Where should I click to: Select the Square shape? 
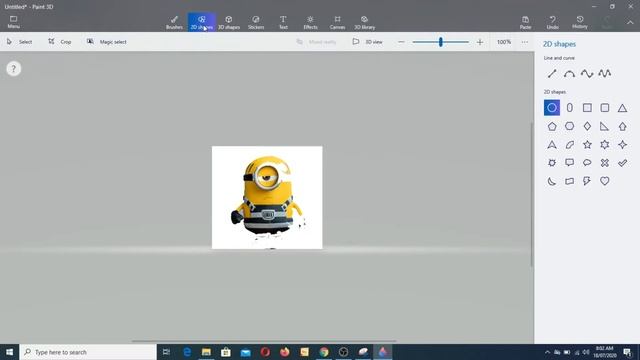587,108
